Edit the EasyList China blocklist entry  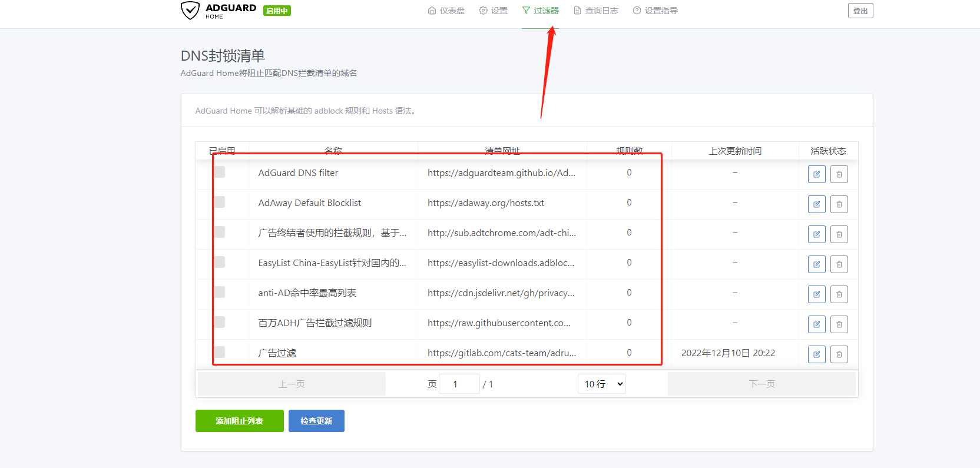pyautogui.click(x=816, y=264)
